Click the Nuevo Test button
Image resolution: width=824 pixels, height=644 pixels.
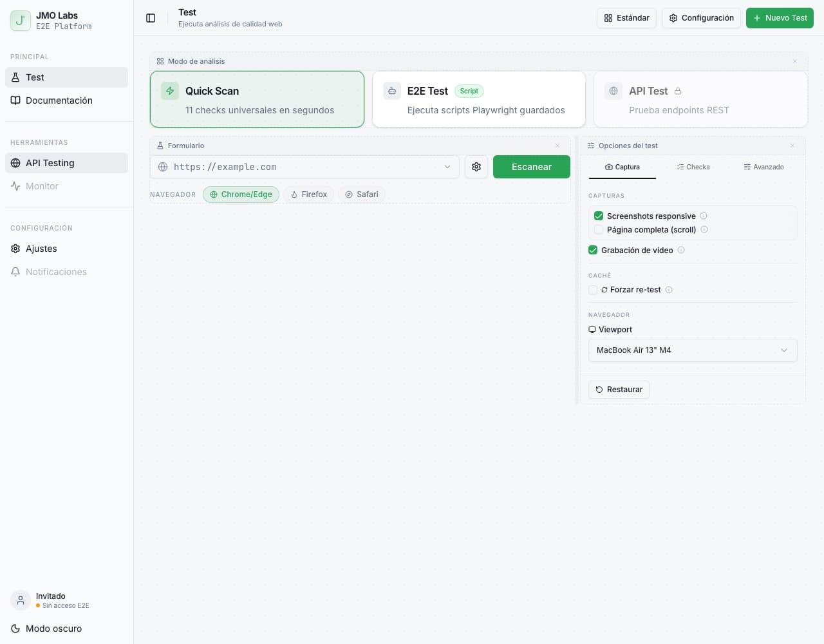(780, 18)
